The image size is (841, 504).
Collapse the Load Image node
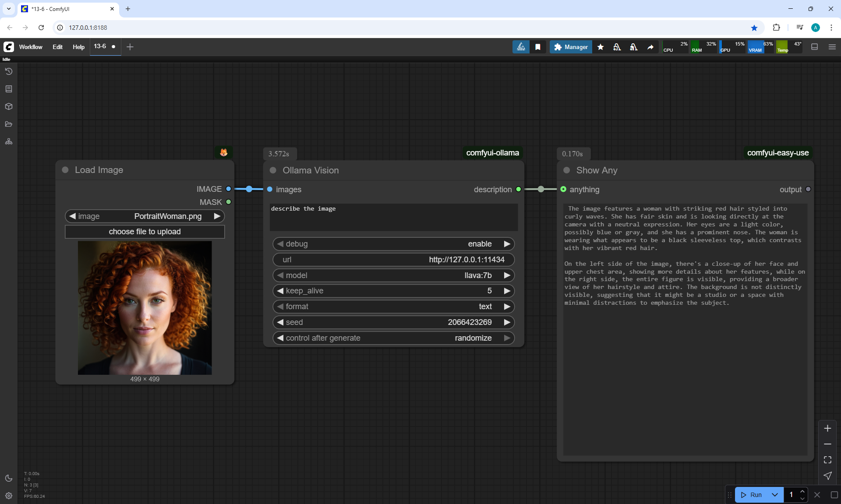point(65,170)
